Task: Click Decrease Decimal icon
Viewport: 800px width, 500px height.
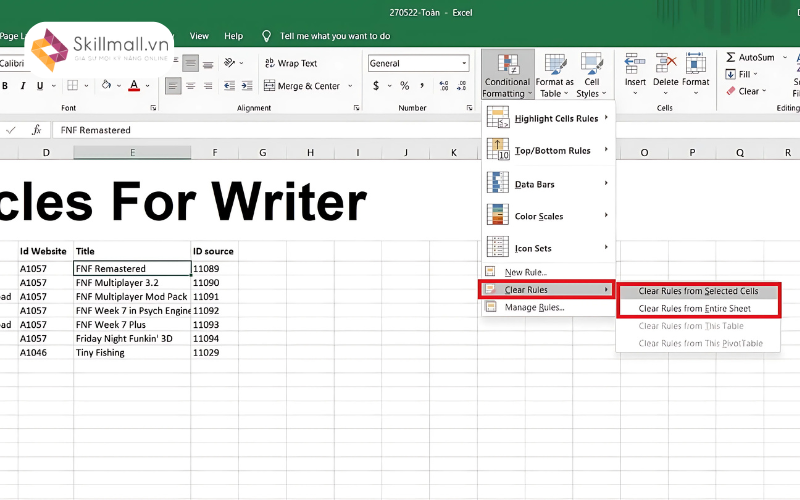Action: pyautogui.click(x=462, y=86)
